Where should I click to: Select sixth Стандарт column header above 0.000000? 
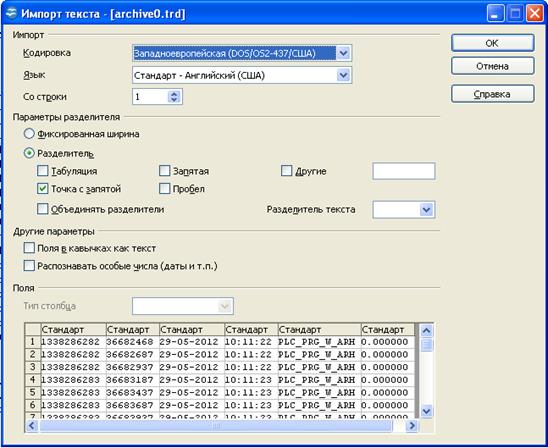click(388, 330)
